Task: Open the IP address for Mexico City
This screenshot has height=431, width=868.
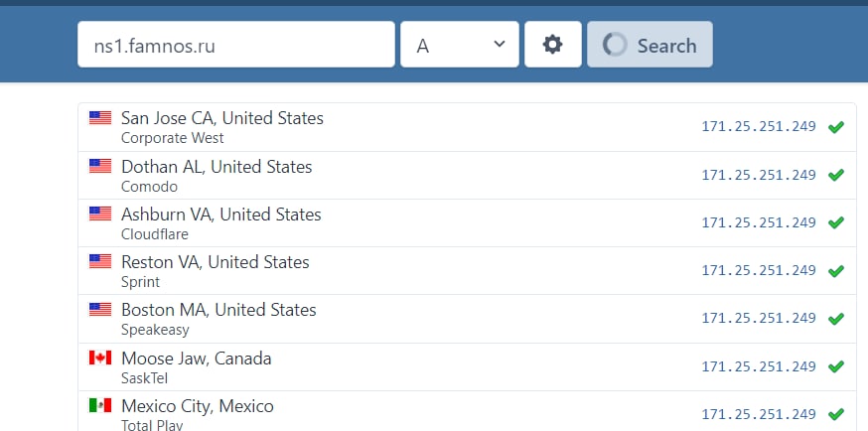Action: tap(759, 414)
